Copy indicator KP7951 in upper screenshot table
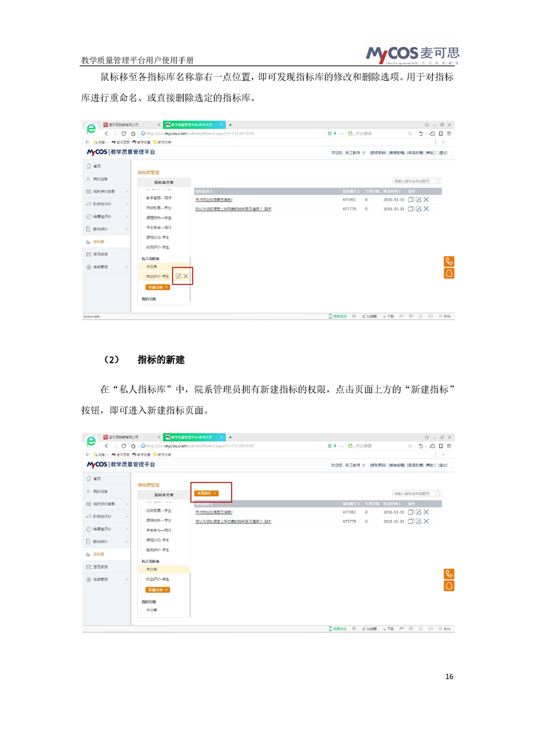The width and height of the screenshot is (534, 756). (x=411, y=199)
